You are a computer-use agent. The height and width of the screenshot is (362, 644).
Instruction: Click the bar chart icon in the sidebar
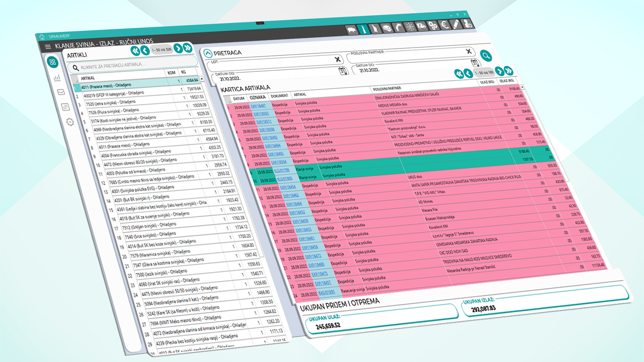click(x=57, y=78)
